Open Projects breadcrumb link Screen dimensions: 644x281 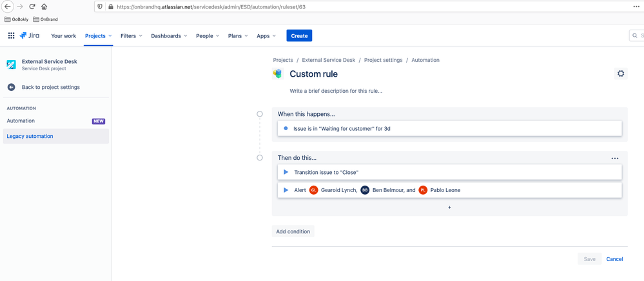pos(283,60)
